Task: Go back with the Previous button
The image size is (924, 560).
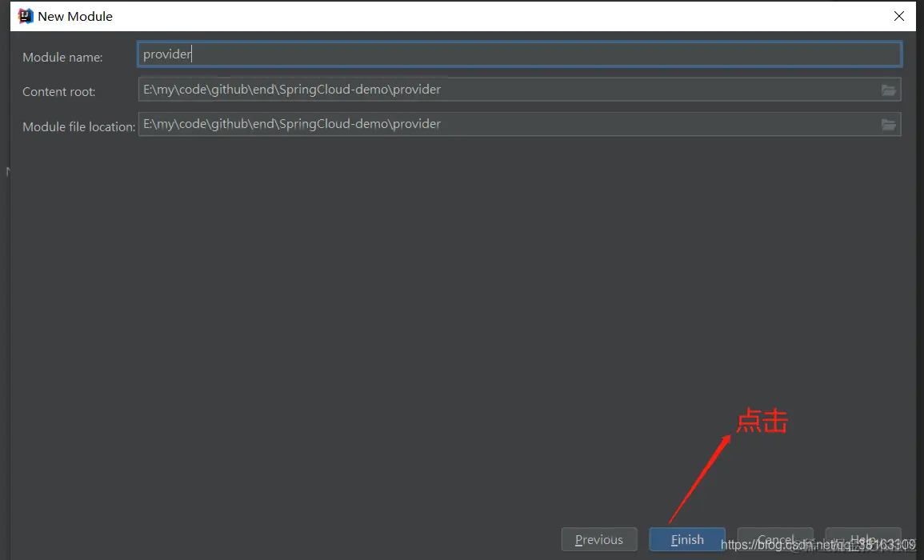Action: coord(598,539)
